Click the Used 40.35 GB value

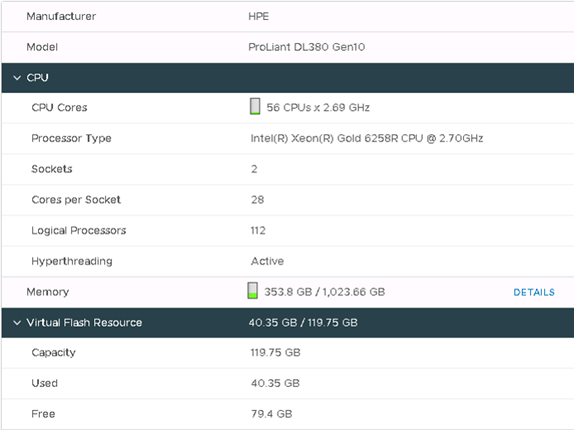275,383
